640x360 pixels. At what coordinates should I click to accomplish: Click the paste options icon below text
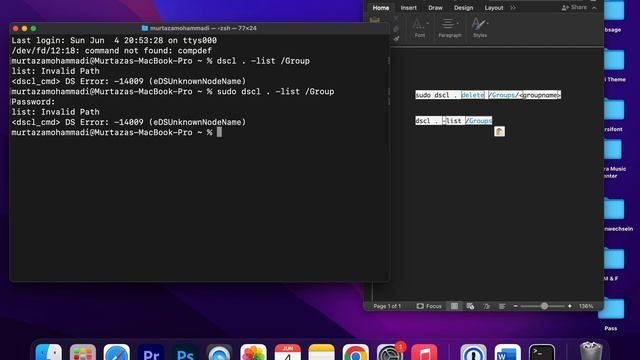pos(499,131)
